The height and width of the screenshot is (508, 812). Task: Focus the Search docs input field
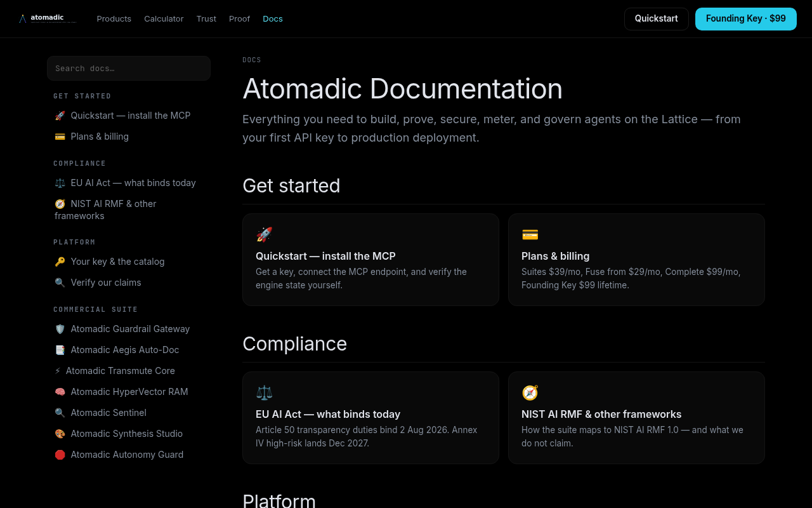point(129,69)
